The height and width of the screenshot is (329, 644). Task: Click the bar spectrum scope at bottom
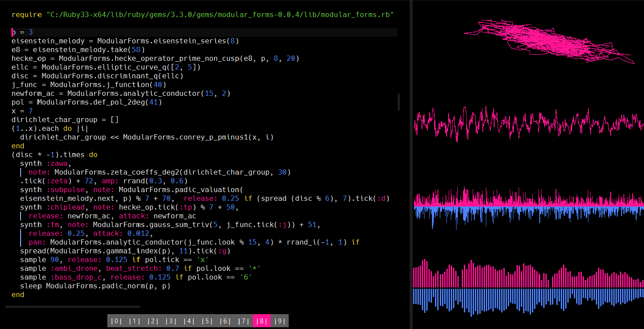529,287
